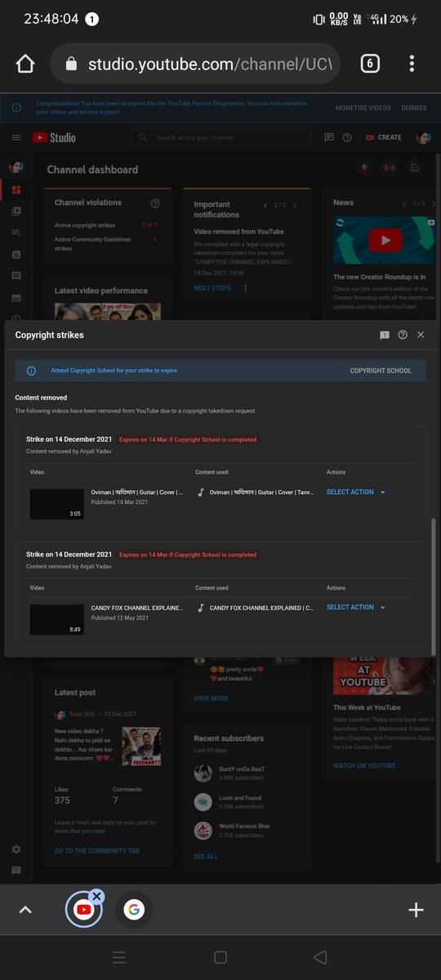The image size is (441, 980).
Task: Click GO TO THE COMMUNITY TAB link
Action: [97, 851]
